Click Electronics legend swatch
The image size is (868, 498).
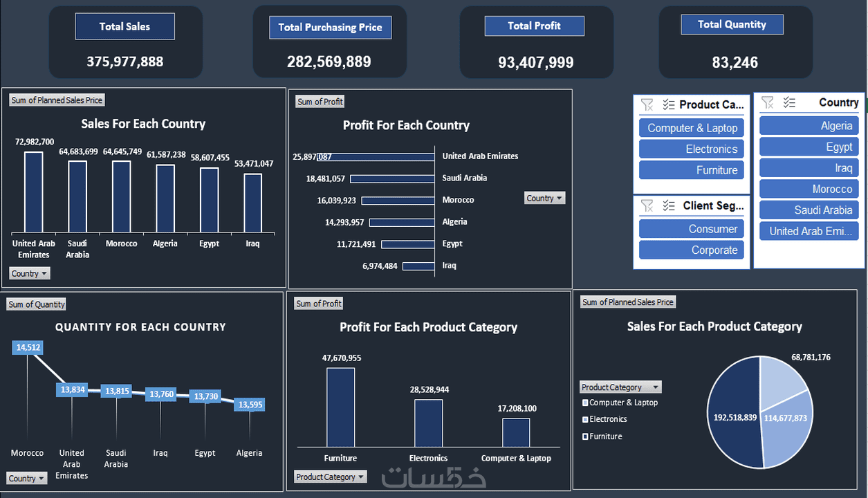[x=585, y=419]
